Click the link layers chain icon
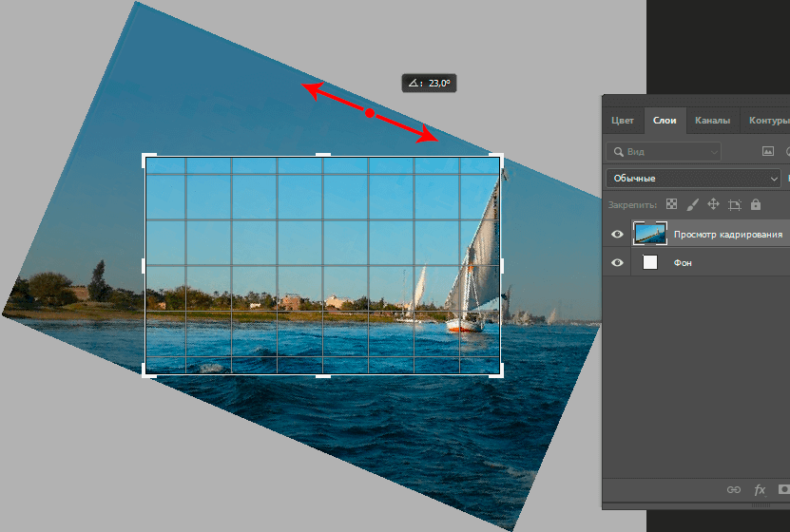The width and height of the screenshot is (790, 532). [733, 490]
